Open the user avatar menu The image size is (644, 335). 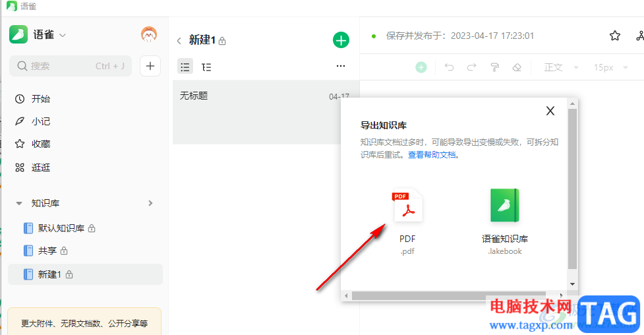[149, 34]
